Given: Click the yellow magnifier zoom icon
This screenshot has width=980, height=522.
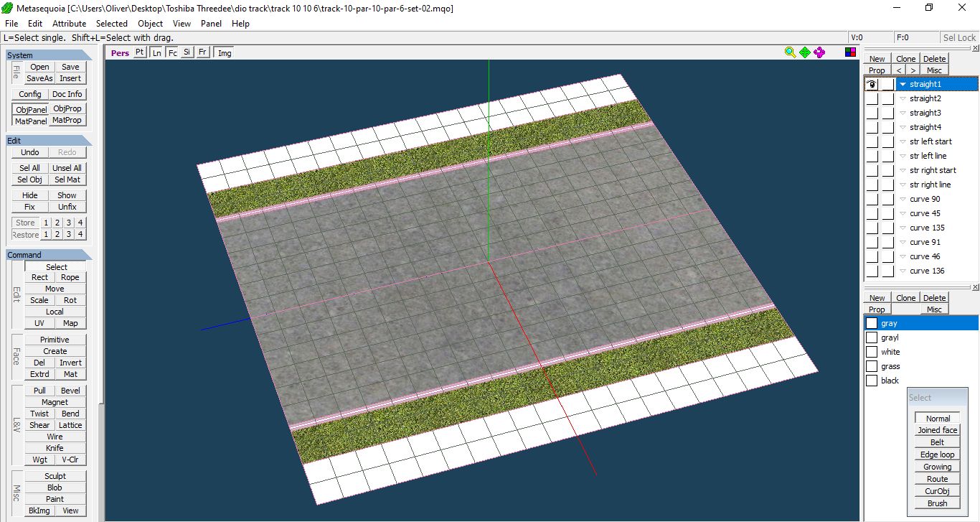Looking at the screenshot, I should pyautogui.click(x=790, y=52).
